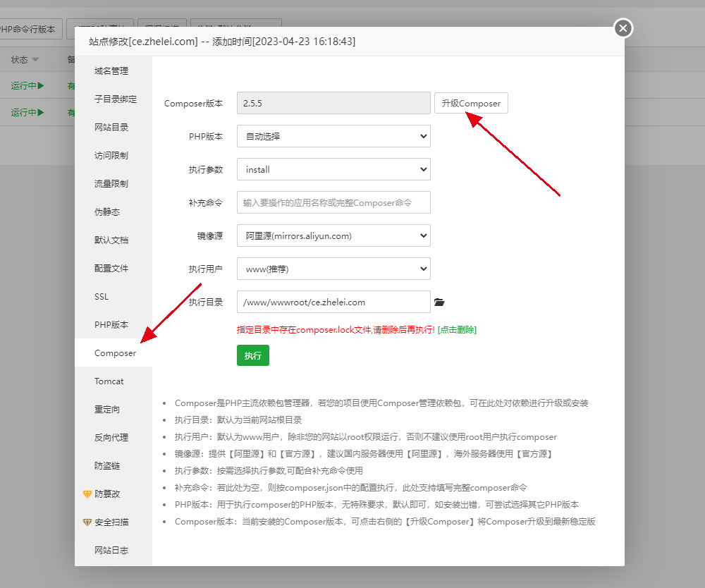
Task: Open the 执行用户 www dropdown
Action: 333,269
